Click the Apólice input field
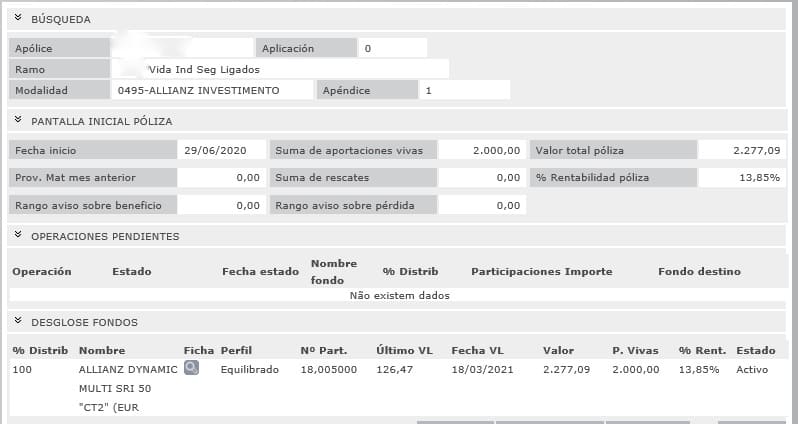Viewport: 798px width, 424px height. coord(181,48)
